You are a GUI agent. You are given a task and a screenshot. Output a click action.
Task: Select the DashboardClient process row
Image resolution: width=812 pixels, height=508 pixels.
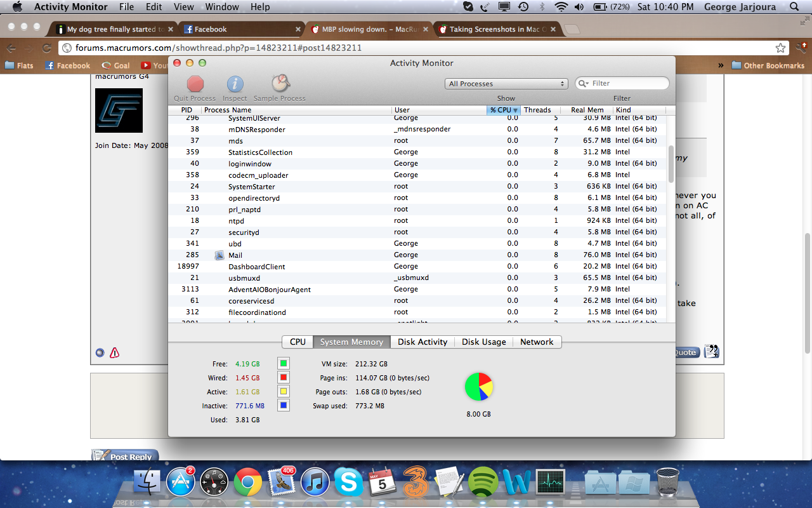[417, 267]
